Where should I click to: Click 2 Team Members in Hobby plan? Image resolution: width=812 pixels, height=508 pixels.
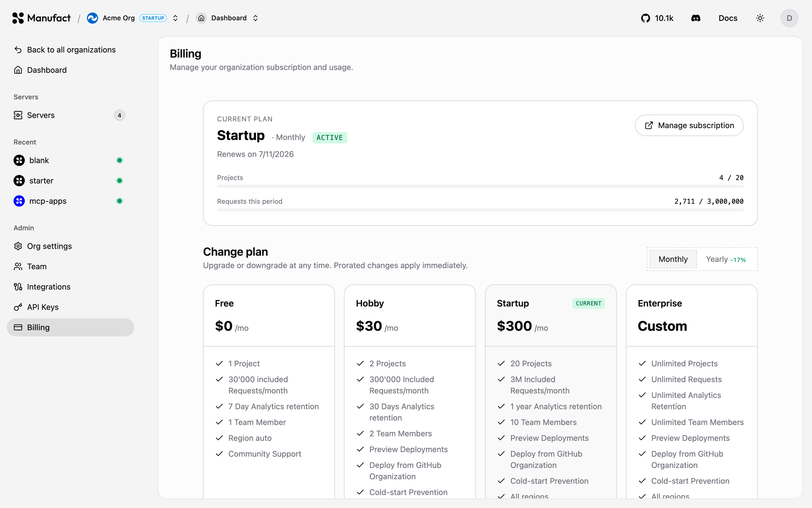pos(401,434)
